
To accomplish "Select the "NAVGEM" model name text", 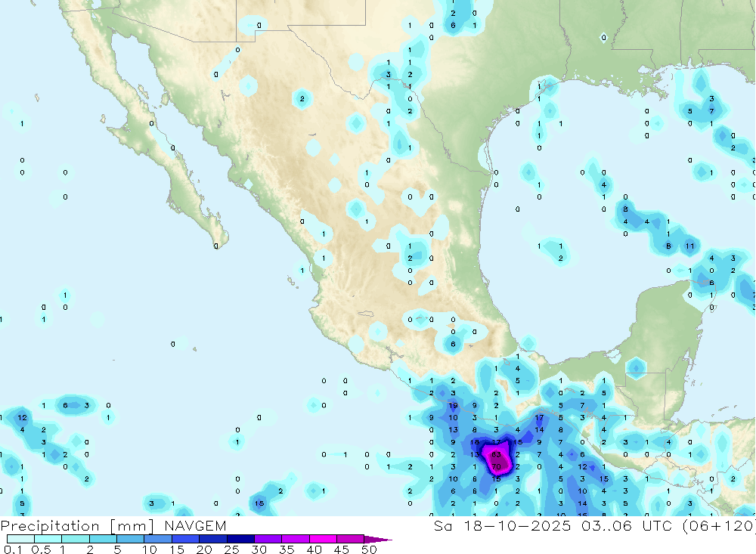I will point(195,526).
